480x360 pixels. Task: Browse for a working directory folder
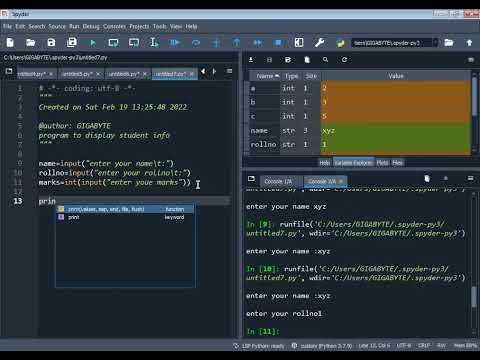pyautogui.click(x=449, y=43)
